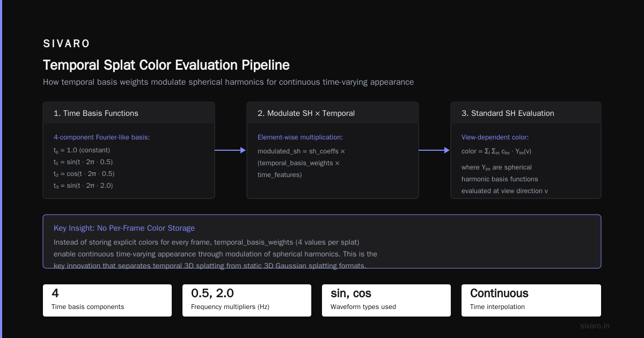The image size is (644, 338).
Task: Open the 3. Standard SH Evaluation header
Action: [x=526, y=113]
